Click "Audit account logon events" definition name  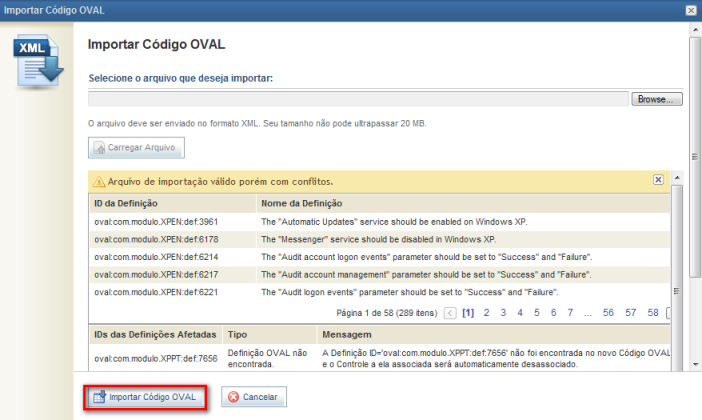coord(427,257)
